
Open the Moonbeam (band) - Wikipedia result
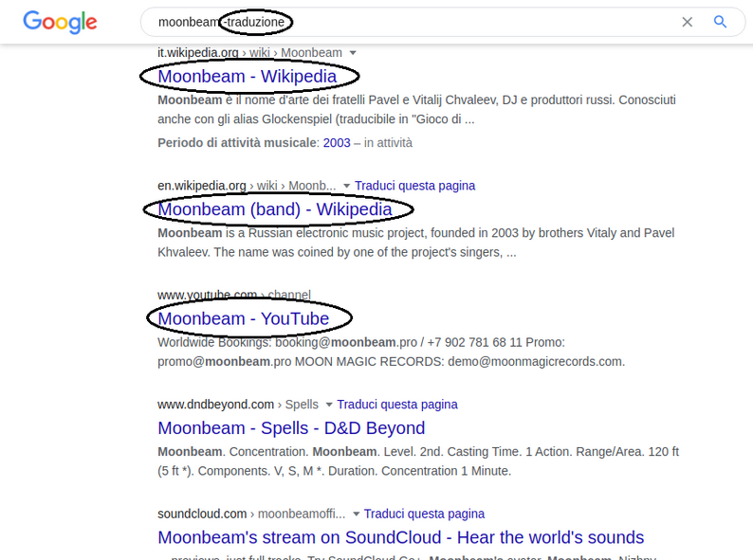click(x=275, y=209)
